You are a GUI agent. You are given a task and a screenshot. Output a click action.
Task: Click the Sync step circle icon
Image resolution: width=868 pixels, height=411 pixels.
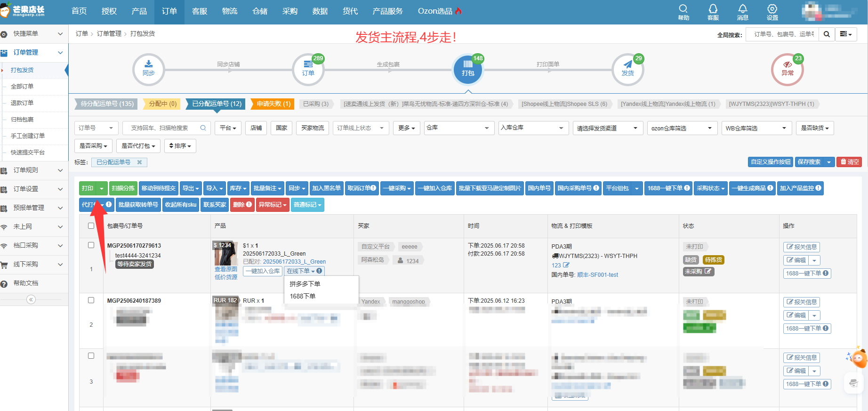pos(148,69)
